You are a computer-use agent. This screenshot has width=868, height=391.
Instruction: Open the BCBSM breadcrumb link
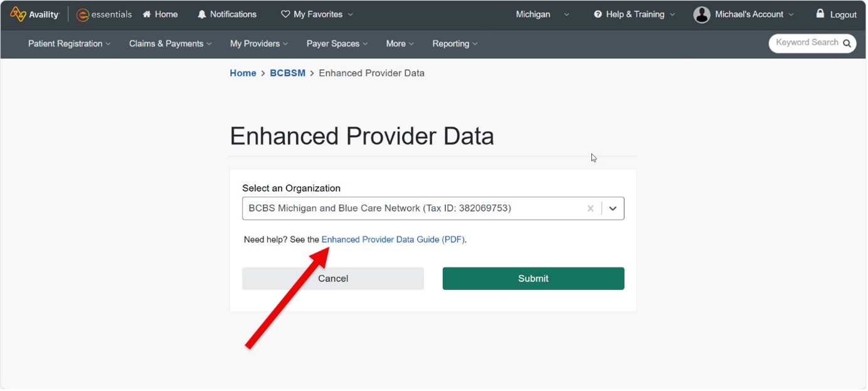click(287, 73)
